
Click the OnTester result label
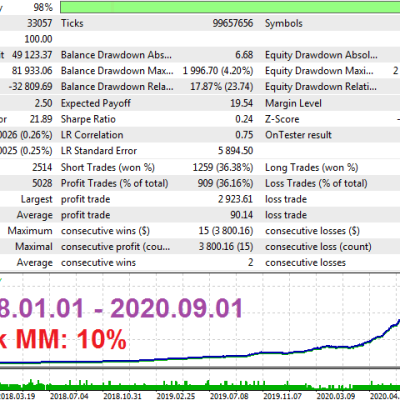click(x=298, y=135)
